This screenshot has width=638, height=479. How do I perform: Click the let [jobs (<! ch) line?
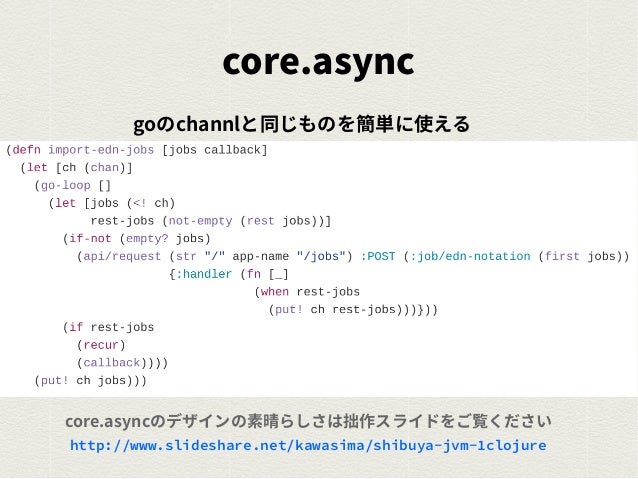pyautogui.click(x=112, y=203)
